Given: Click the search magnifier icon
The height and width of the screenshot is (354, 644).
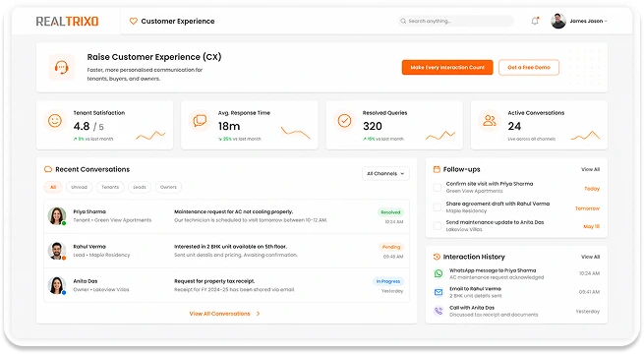Looking at the screenshot, I should tap(403, 21).
